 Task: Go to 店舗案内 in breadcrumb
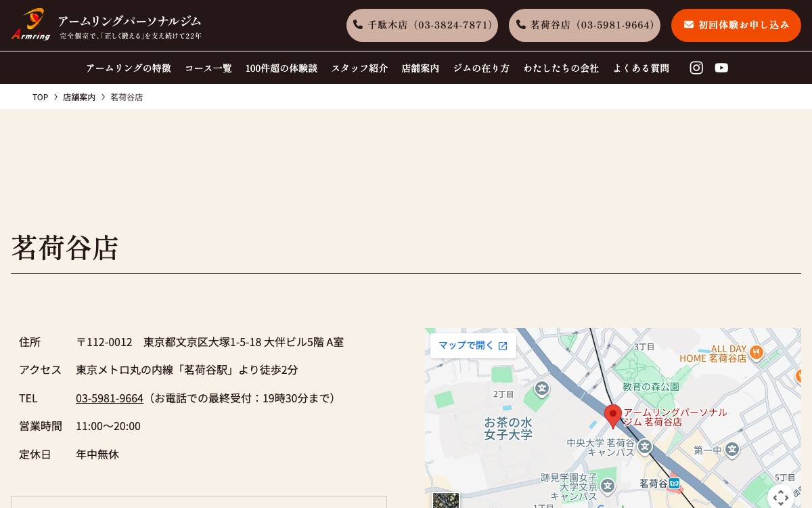click(79, 97)
